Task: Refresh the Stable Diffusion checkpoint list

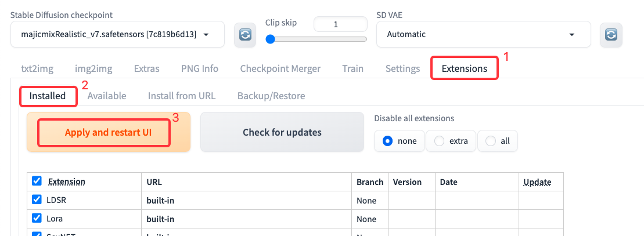Action: click(245, 35)
